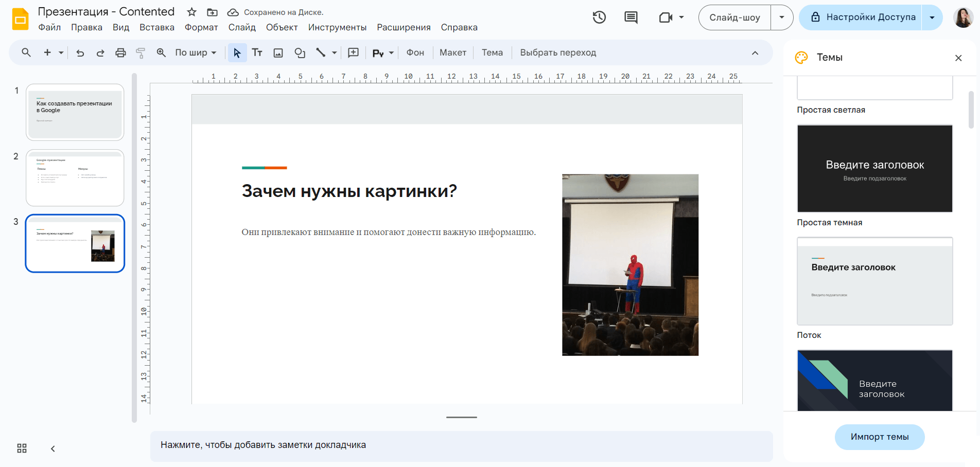The image size is (980, 467).
Task: Select slide 2 thumbnail
Action: (75, 178)
